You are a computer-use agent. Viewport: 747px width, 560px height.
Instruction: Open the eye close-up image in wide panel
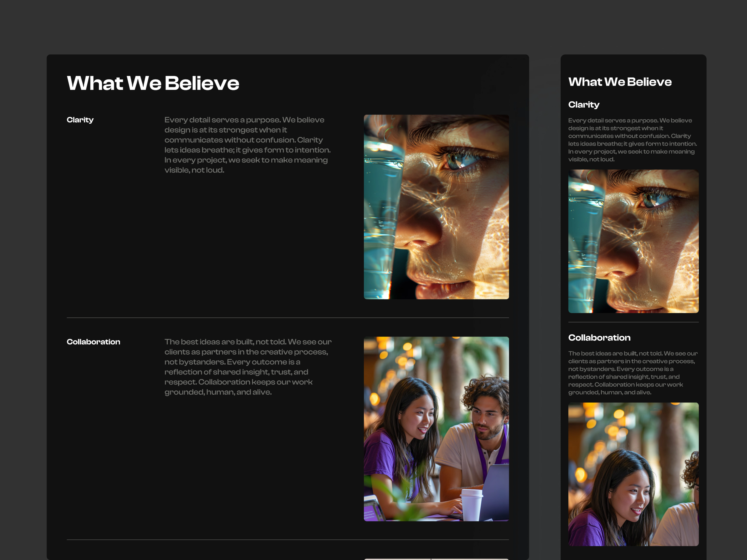[436, 207]
